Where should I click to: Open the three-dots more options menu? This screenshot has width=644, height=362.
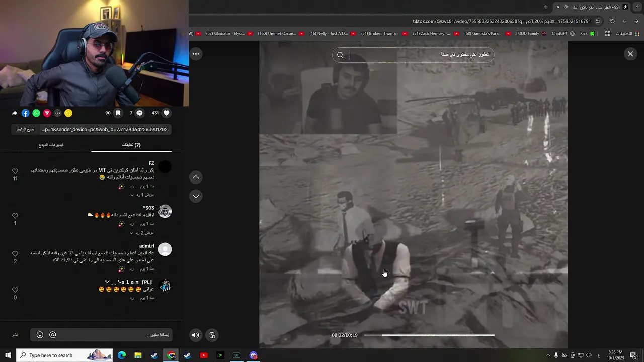click(196, 54)
